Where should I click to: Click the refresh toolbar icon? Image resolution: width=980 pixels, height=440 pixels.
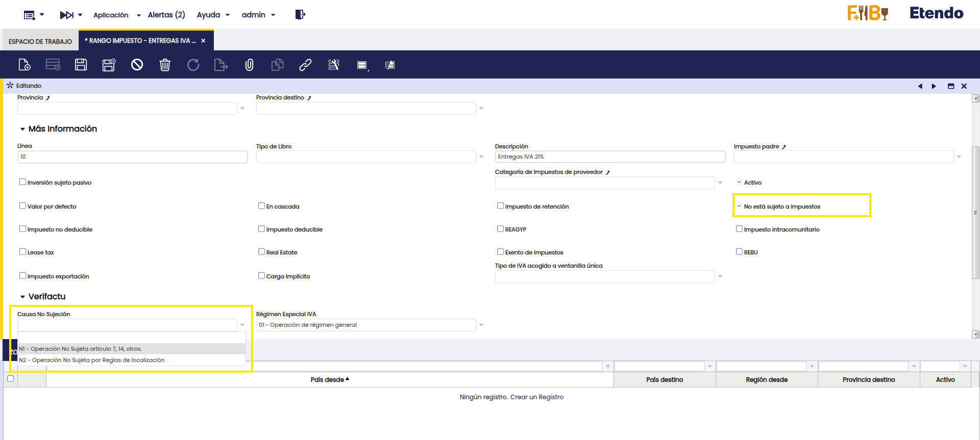193,65
